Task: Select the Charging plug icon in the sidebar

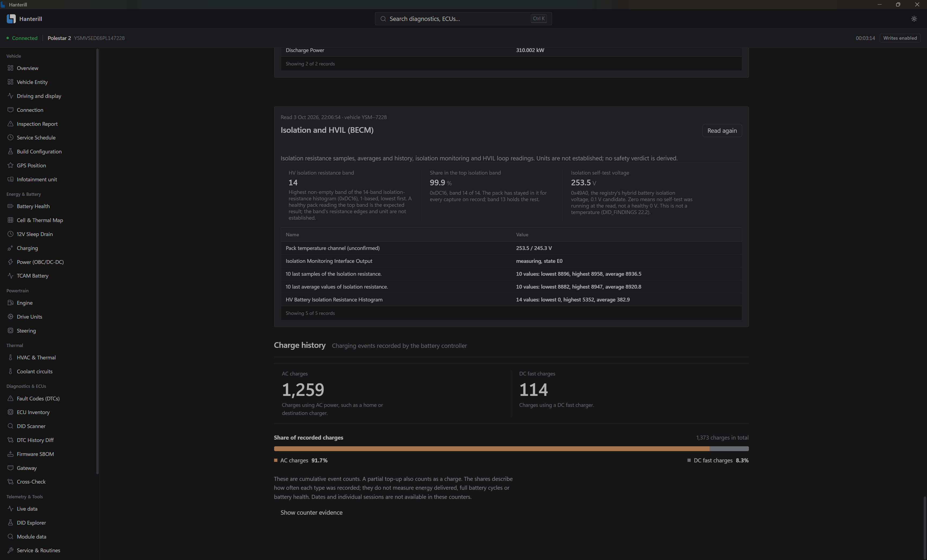Action: [x=10, y=248]
